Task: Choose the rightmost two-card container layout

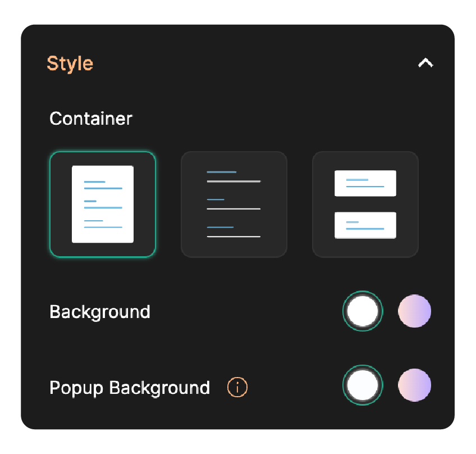Action: [365, 204]
